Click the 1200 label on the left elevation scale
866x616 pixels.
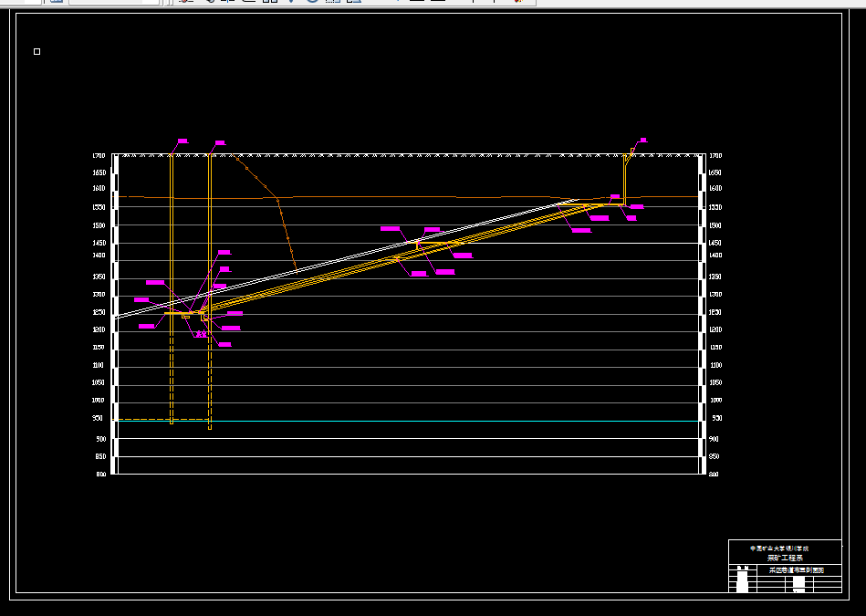(x=99, y=329)
